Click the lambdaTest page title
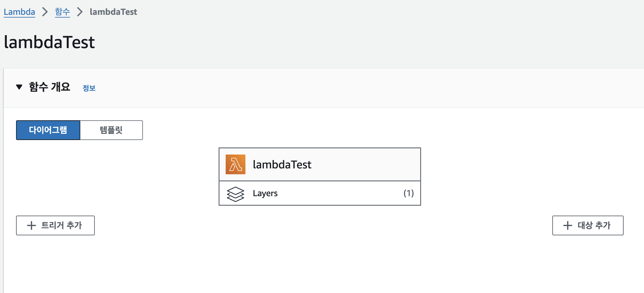This screenshot has height=293, width=644. pos(49,42)
